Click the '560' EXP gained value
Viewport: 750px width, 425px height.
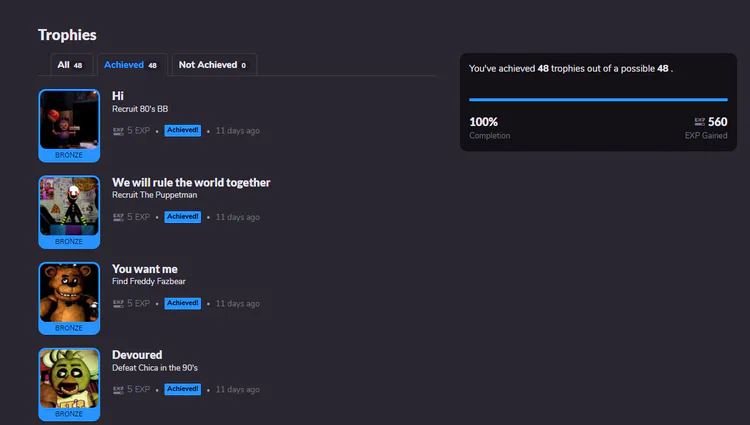pos(717,122)
